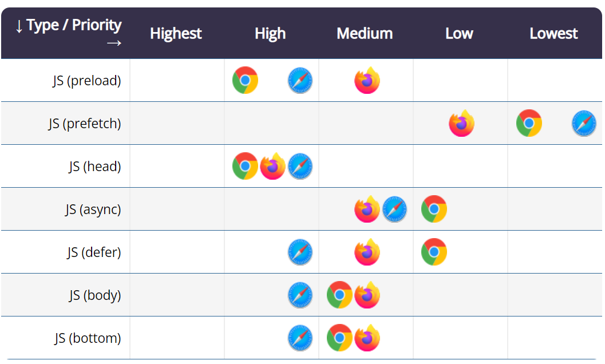Click Chrome icon in JS (prefetch) row
This screenshot has width=605, height=364.
click(x=529, y=123)
